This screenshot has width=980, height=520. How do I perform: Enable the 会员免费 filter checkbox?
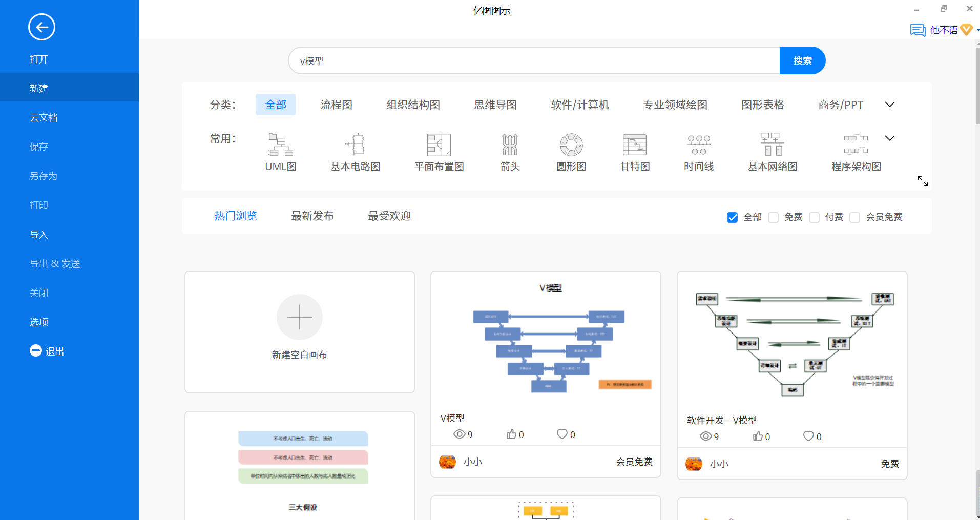[854, 217]
